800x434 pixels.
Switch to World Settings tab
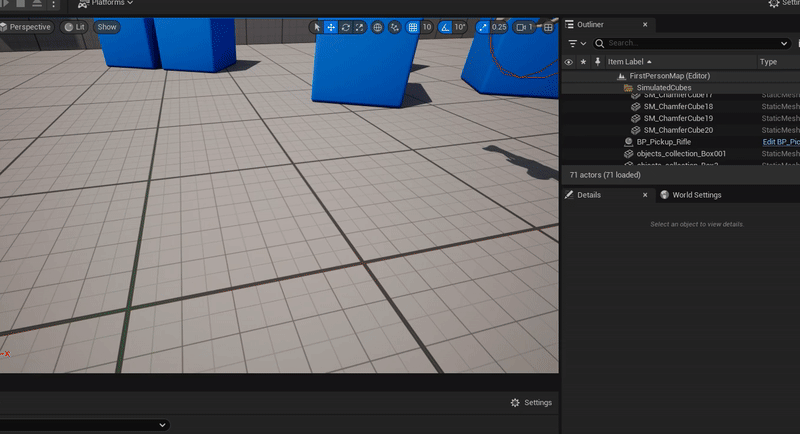(691, 195)
